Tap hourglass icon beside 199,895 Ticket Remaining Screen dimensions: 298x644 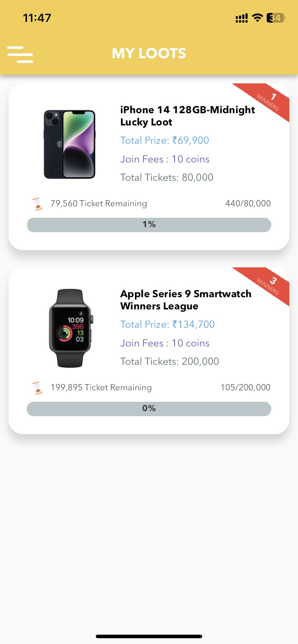pyautogui.click(x=37, y=388)
